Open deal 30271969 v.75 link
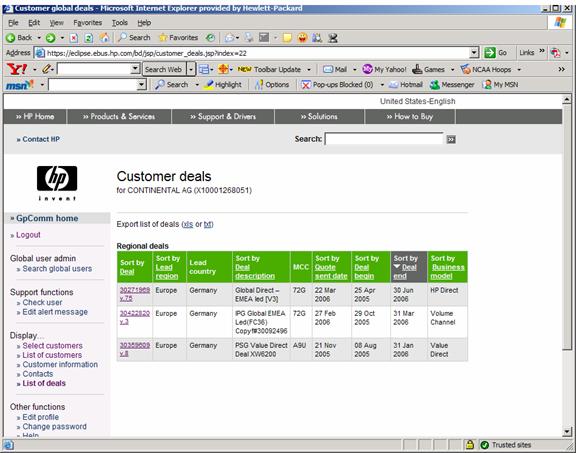This screenshot has height=453, width=576. [x=134, y=294]
